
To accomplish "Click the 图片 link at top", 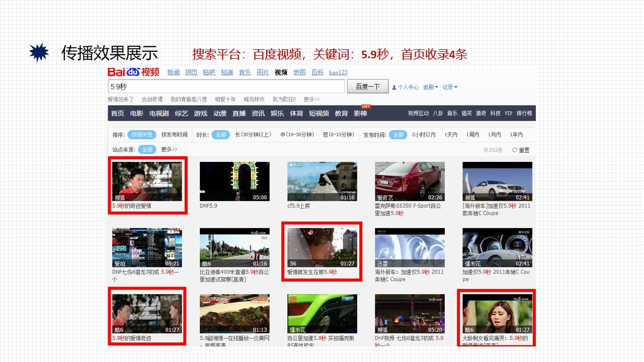I will point(263,72).
